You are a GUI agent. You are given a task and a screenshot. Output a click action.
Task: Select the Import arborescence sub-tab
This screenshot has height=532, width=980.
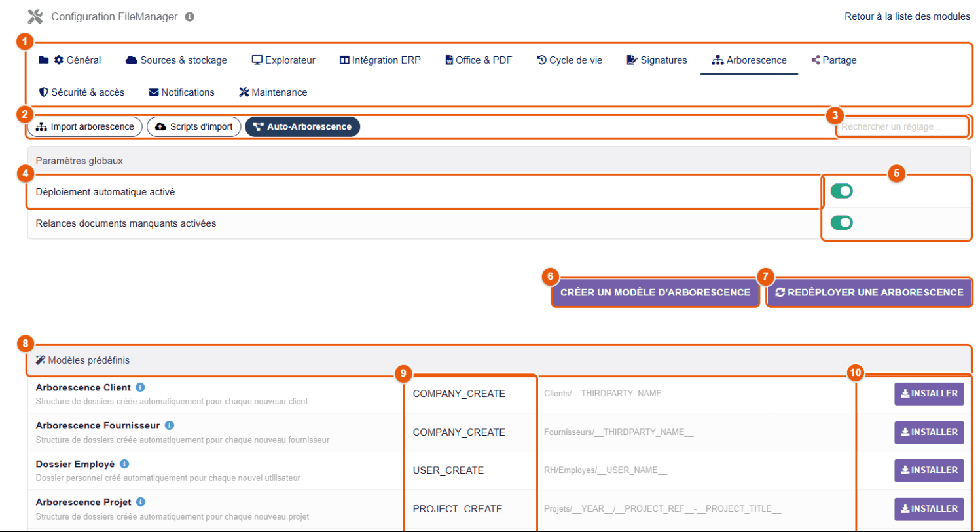85,126
